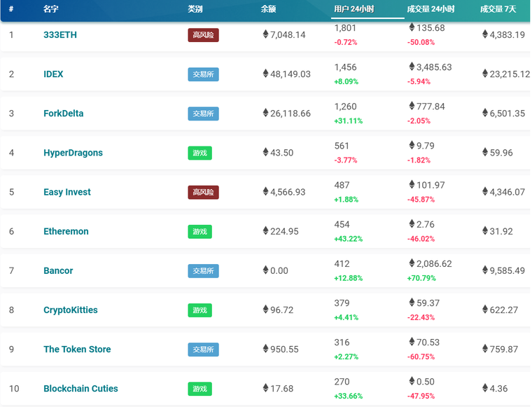This screenshot has width=532, height=407.
Task: Click Ethereum icon beside volume 3,485.63
Action: point(412,67)
